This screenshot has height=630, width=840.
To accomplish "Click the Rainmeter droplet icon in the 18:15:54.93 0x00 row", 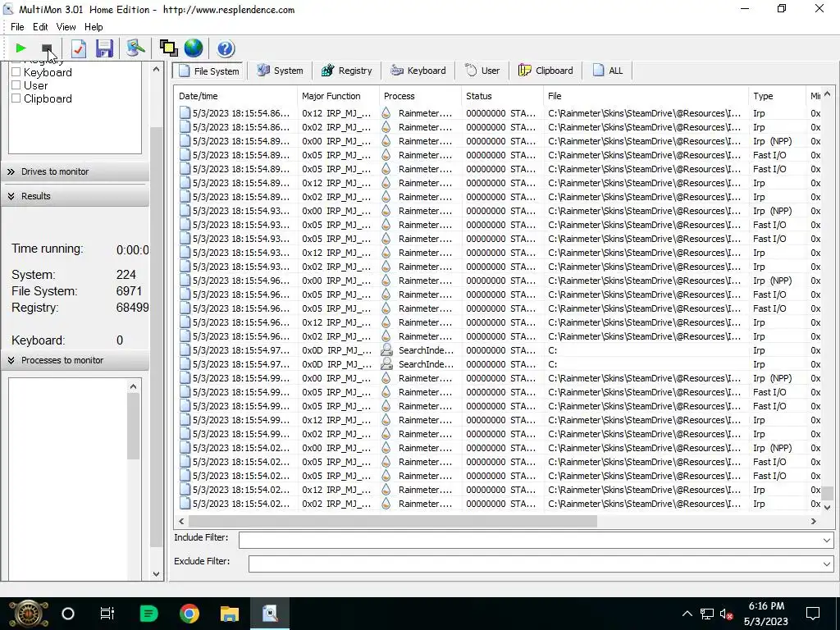I will [x=386, y=211].
